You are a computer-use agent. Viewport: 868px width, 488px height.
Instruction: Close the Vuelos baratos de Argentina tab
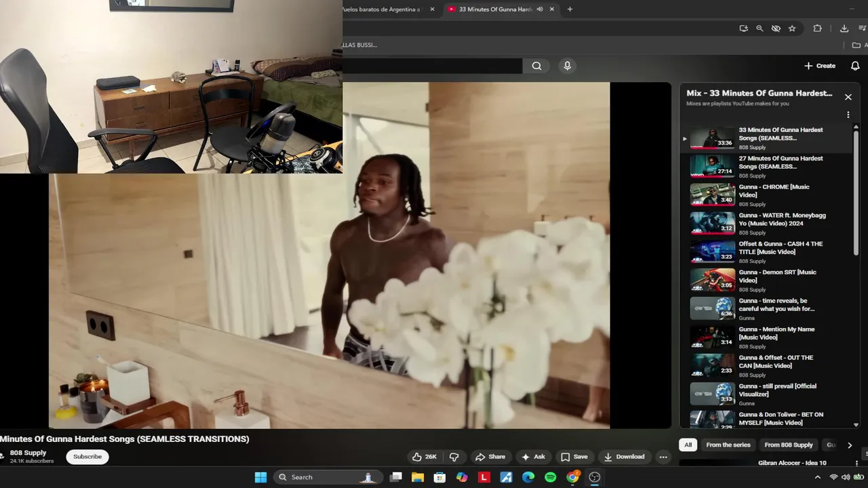tap(433, 9)
